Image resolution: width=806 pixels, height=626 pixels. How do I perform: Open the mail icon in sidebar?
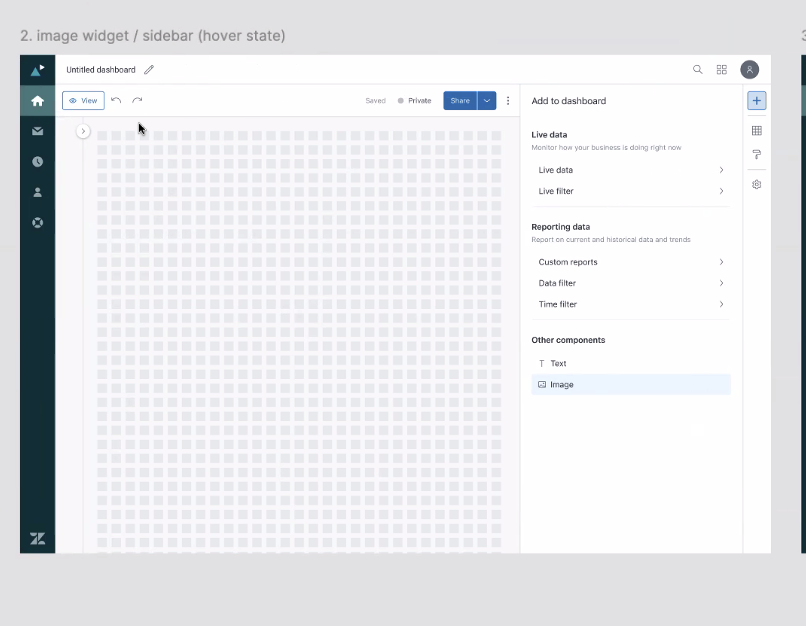pos(38,131)
